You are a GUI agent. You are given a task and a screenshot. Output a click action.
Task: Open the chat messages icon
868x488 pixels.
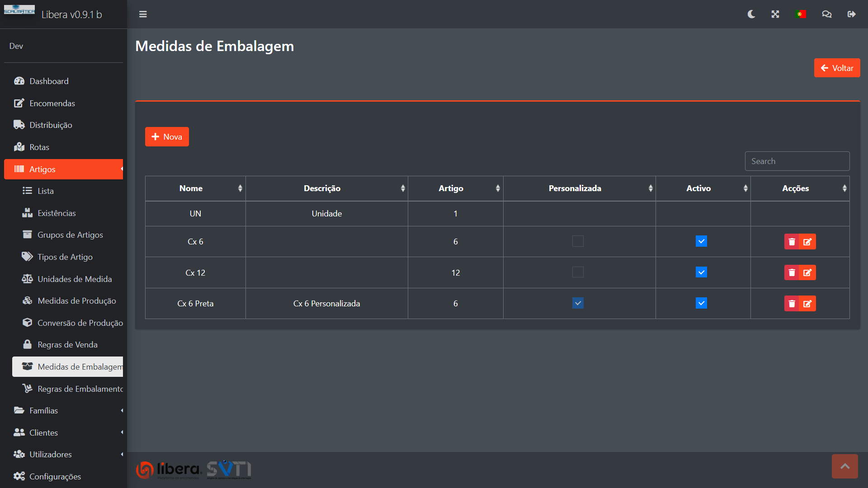(826, 14)
